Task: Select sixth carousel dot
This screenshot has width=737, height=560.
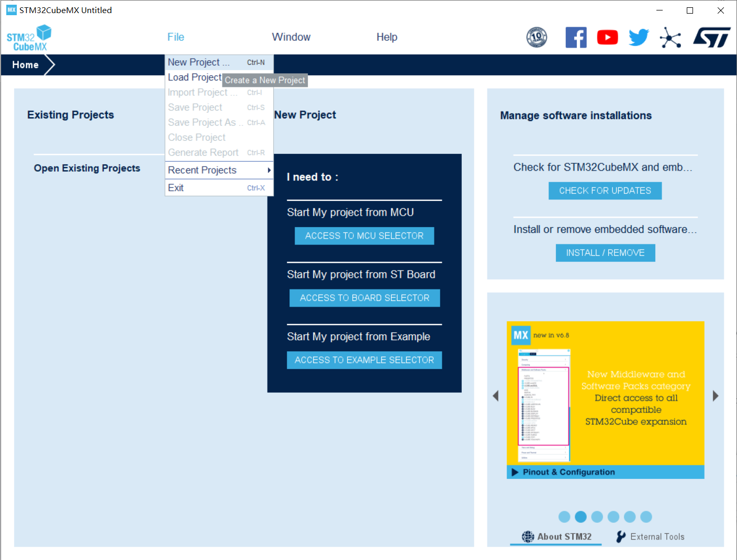Action: click(x=646, y=517)
